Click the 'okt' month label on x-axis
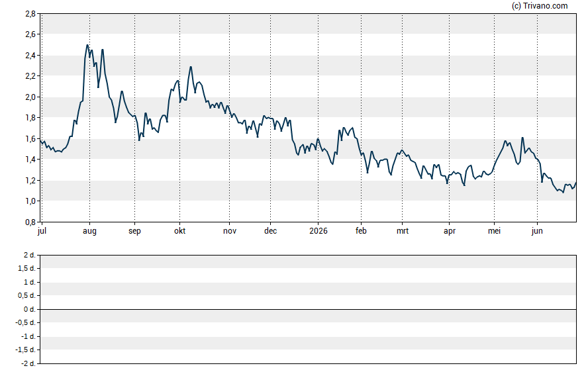 179,231
